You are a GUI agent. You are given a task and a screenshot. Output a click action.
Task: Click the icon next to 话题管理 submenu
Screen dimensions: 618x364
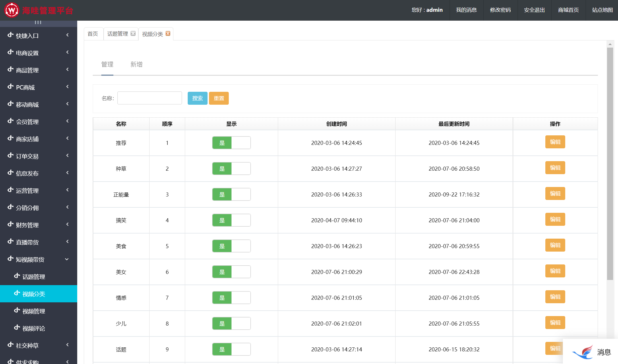(17, 276)
